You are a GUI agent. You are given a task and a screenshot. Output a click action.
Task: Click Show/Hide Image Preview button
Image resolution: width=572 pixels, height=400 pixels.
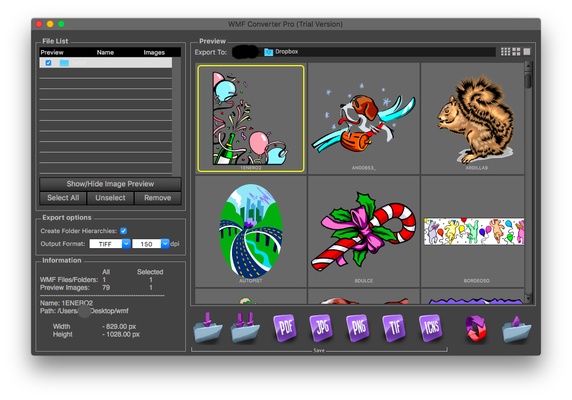point(110,184)
